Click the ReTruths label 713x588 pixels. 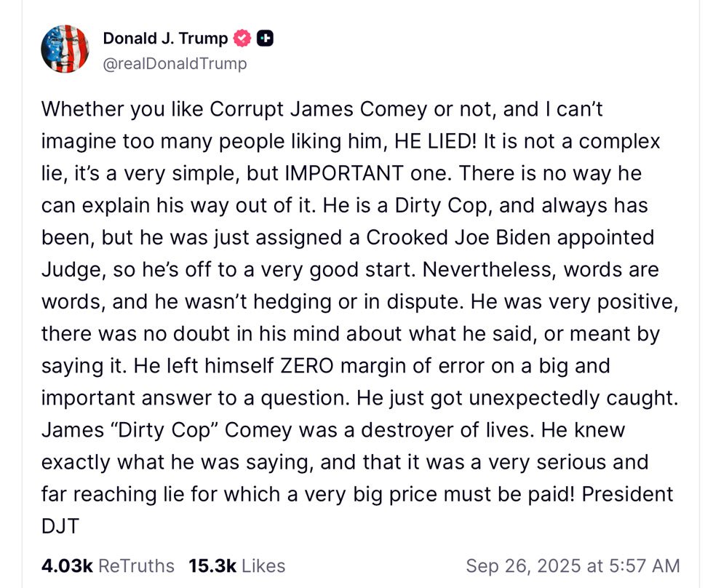(136, 565)
